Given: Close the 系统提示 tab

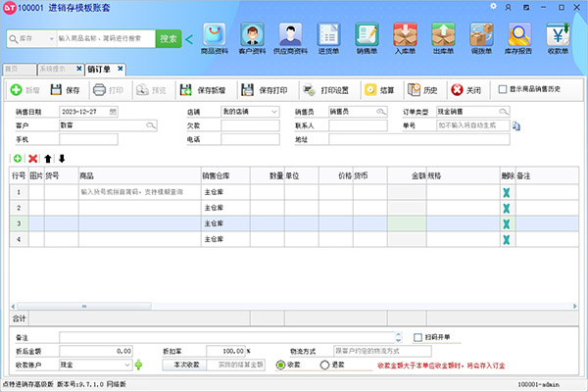Looking at the screenshot, I should (79, 69).
